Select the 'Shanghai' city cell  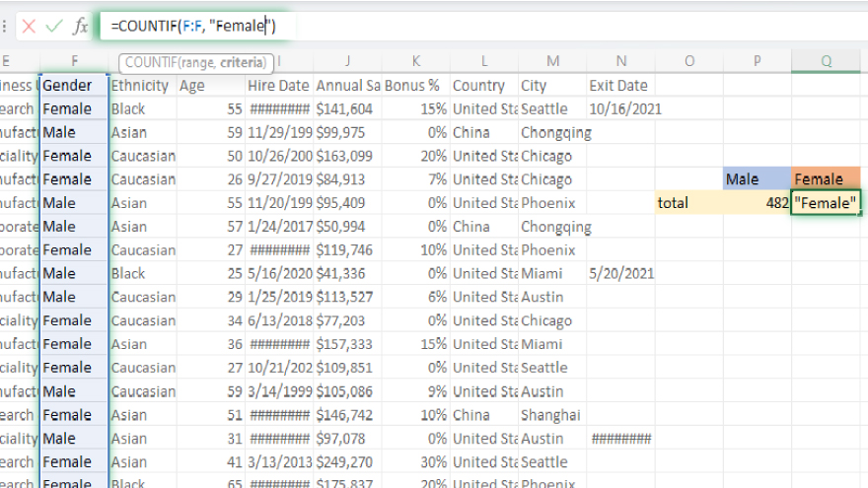click(551, 415)
